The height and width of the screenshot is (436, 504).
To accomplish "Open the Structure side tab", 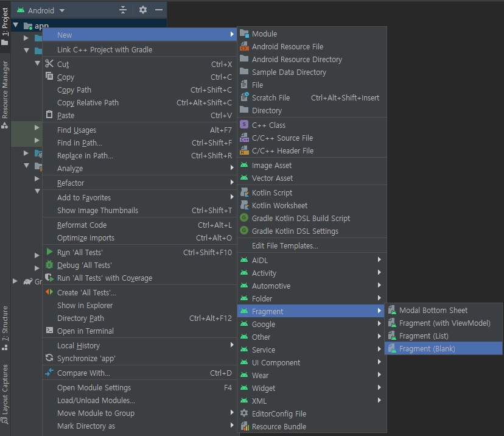I will click(5, 328).
